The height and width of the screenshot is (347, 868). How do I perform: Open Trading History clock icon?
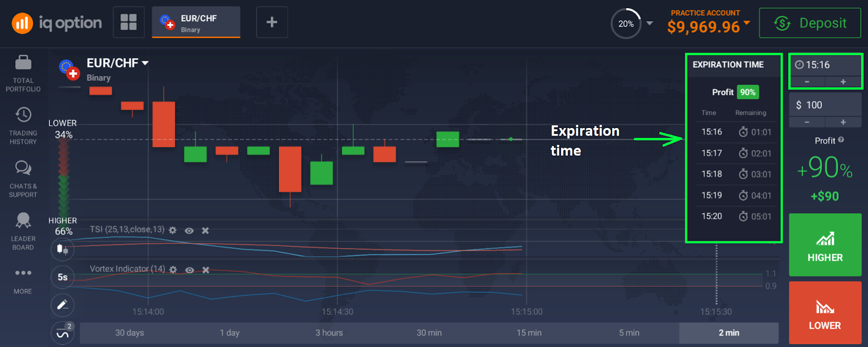(23, 114)
